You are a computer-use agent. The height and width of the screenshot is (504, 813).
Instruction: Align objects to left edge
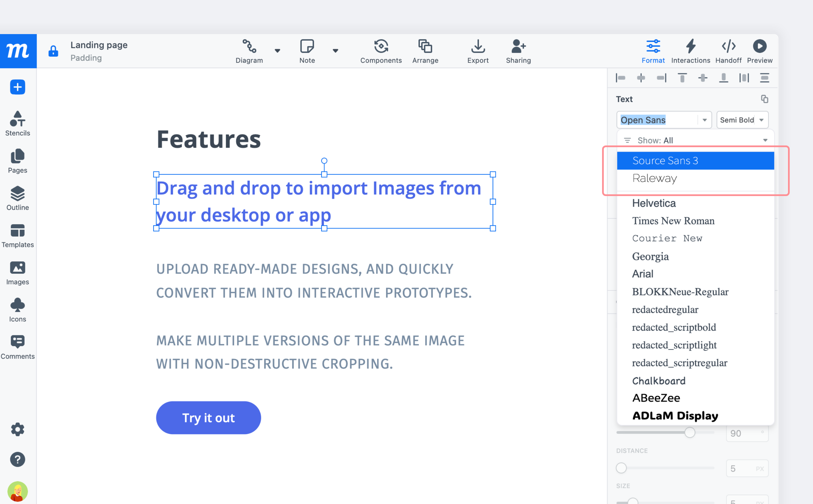pos(621,78)
